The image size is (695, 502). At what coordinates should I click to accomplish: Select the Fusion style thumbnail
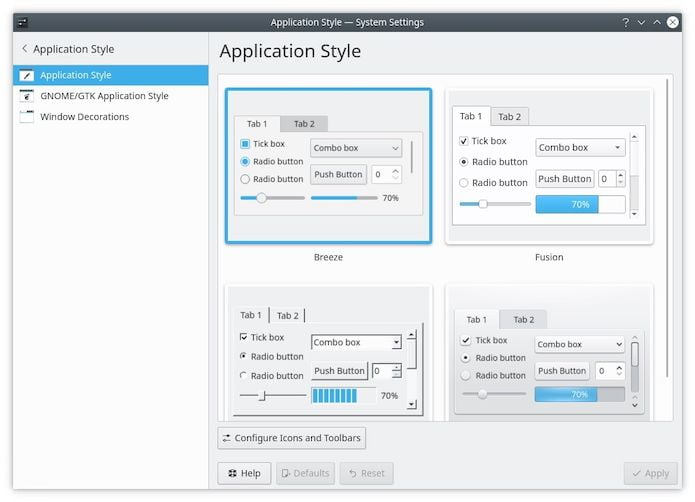[x=549, y=167]
